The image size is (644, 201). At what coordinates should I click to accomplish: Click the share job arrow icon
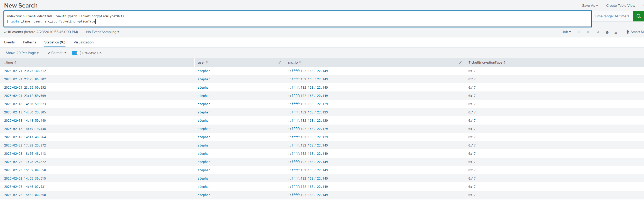[x=598, y=32]
